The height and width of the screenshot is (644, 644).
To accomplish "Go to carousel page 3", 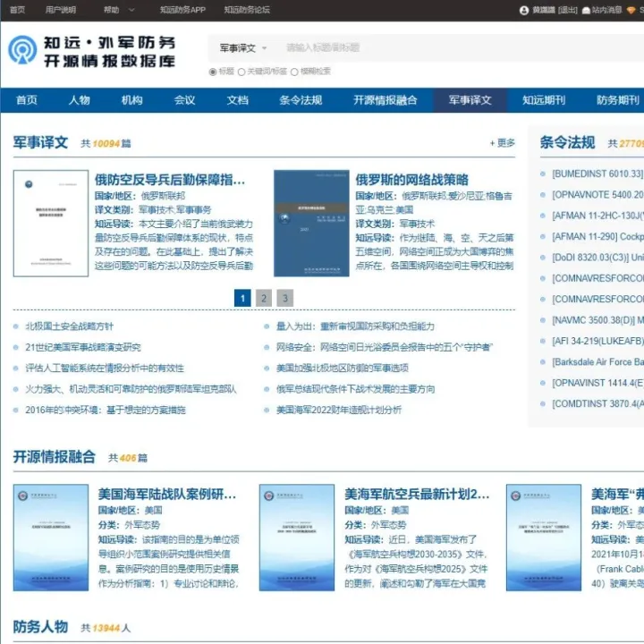I will point(285,298).
